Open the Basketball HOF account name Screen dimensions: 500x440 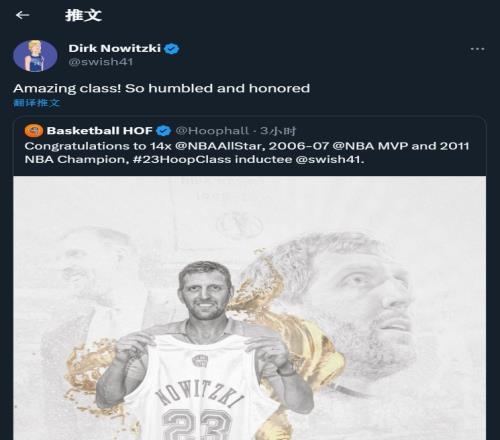point(100,130)
